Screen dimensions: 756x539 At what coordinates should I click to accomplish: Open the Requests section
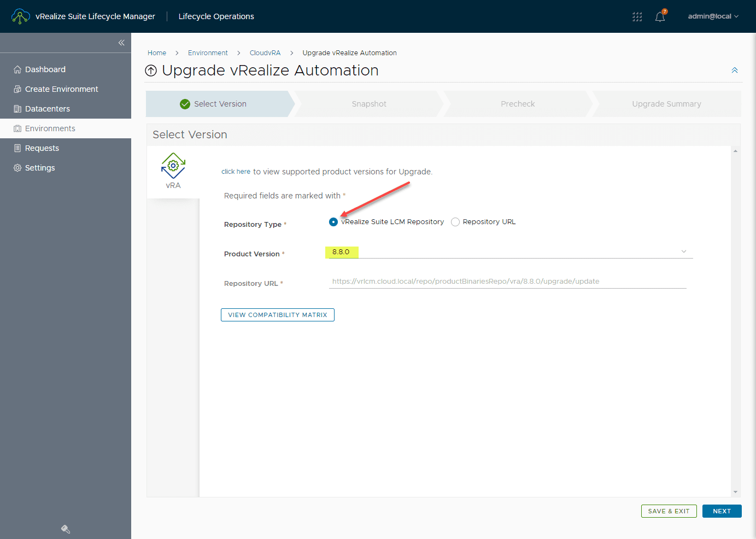(x=40, y=148)
